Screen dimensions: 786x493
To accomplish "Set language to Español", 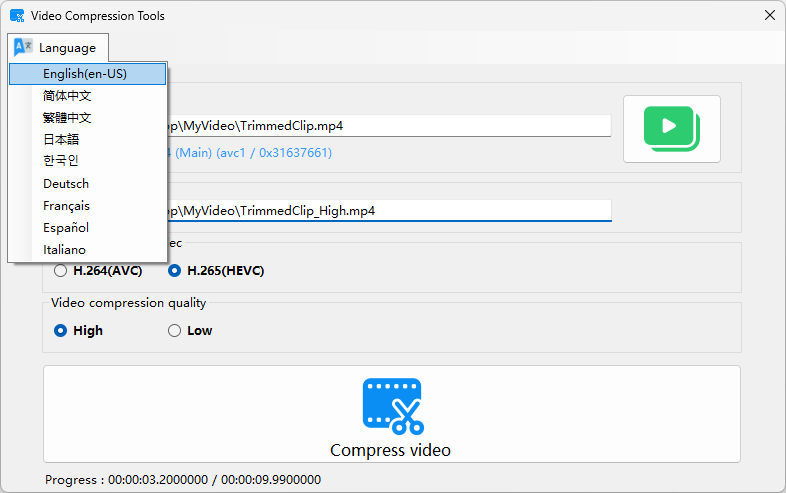I will (x=87, y=228).
